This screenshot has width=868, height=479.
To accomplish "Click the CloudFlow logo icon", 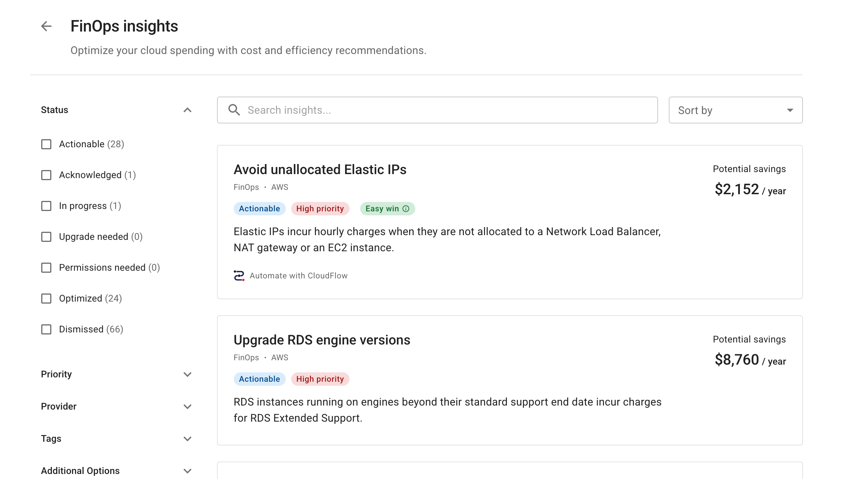I will 239,275.
